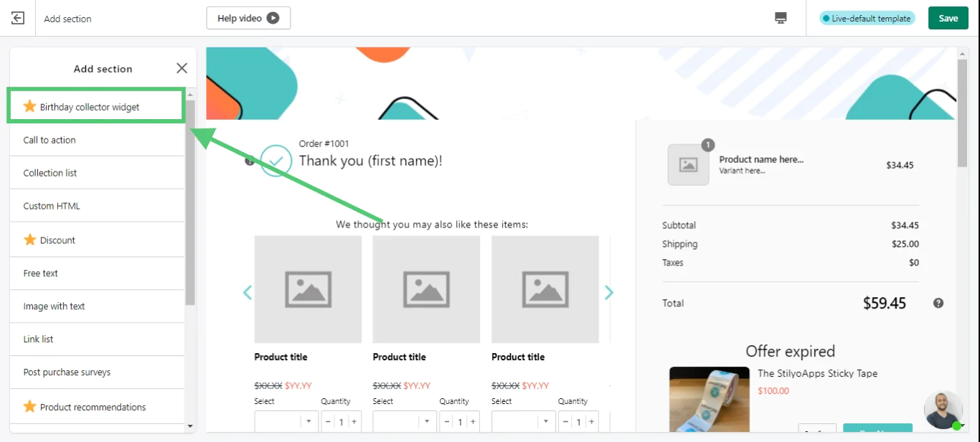
Task: Open the support chat avatar bottom right
Action: [943, 409]
